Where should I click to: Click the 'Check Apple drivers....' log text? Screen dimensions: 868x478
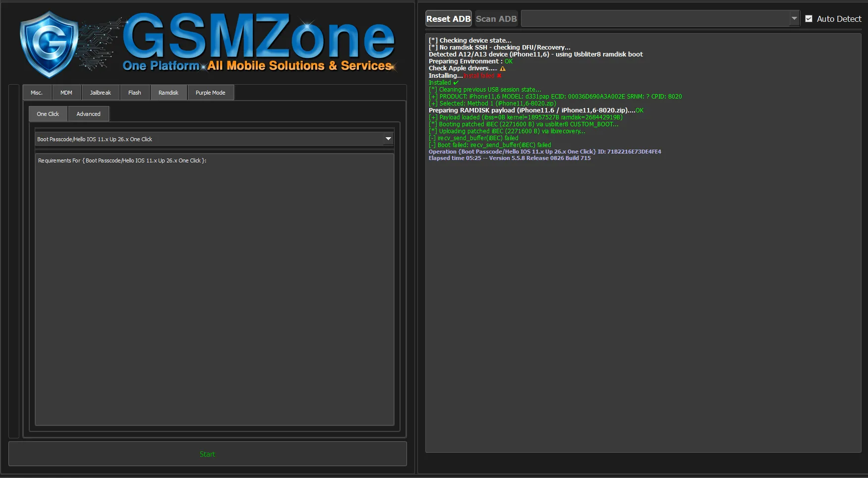463,68
